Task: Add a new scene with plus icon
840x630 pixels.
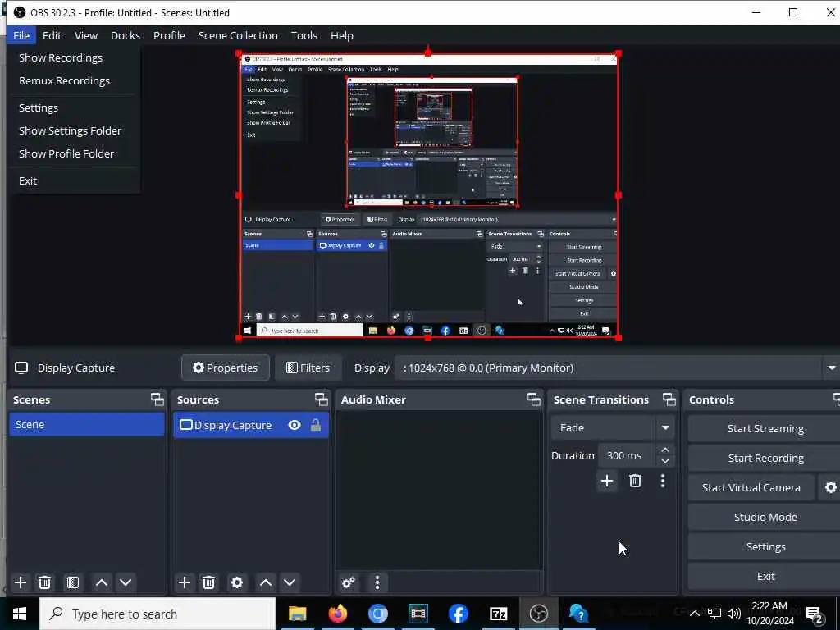Action: click(x=21, y=582)
